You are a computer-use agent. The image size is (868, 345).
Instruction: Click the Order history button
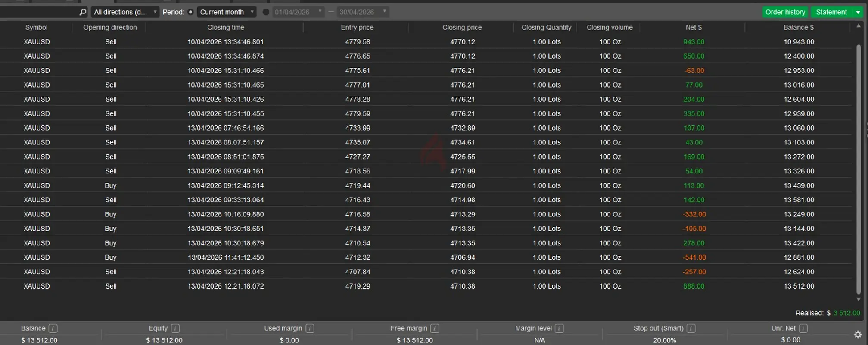pyautogui.click(x=785, y=12)
